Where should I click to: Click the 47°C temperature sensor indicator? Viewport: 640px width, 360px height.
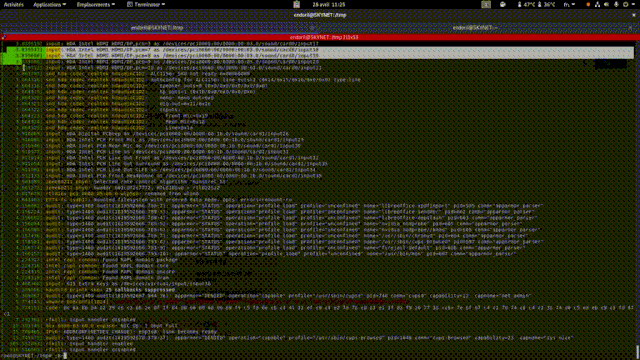(x=526, y=4)
